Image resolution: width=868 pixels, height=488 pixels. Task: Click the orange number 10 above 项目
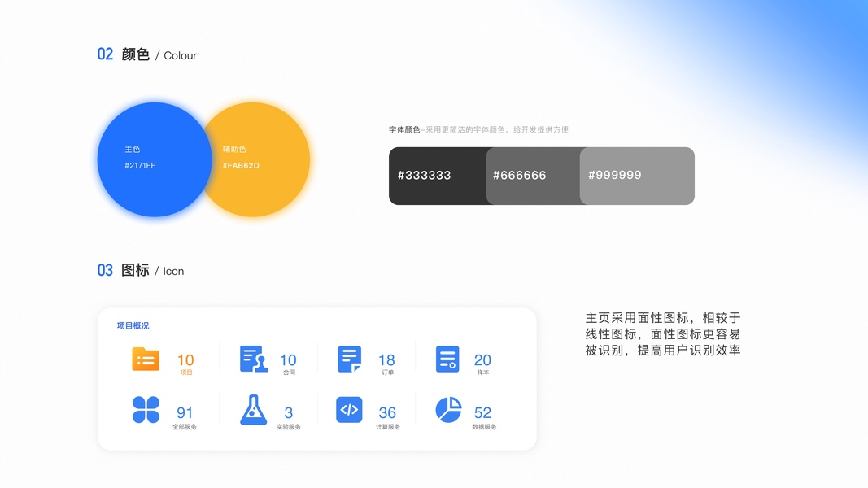(x=185, y=360)
